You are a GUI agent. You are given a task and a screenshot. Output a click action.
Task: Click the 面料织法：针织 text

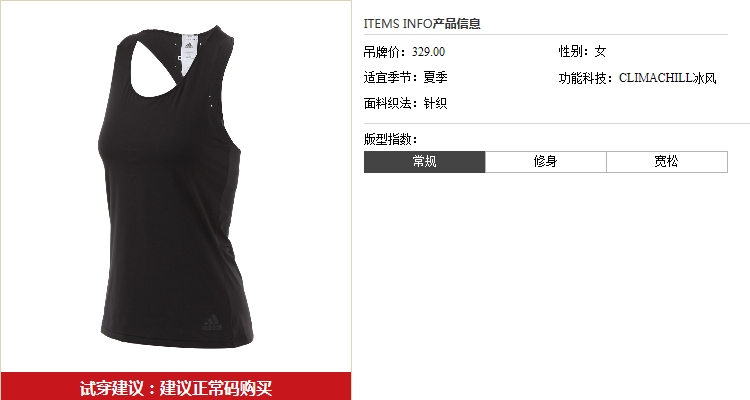pos(406,103)
